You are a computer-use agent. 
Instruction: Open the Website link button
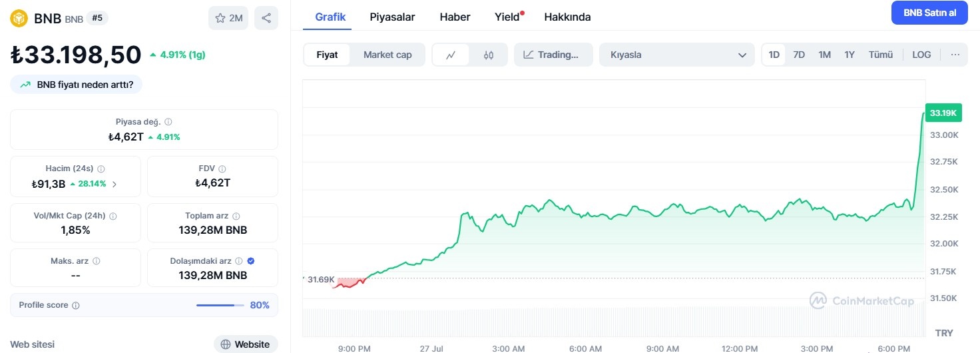[x=246, y=344]
